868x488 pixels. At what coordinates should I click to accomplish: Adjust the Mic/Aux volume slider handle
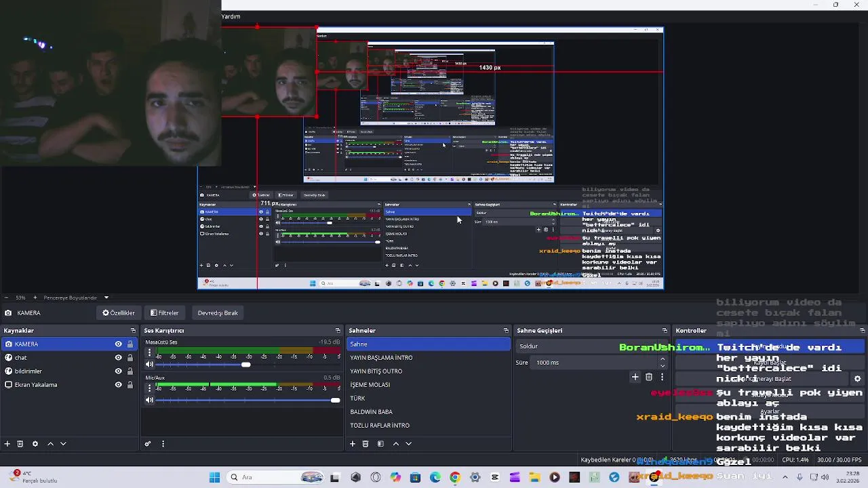pos(335,400)
